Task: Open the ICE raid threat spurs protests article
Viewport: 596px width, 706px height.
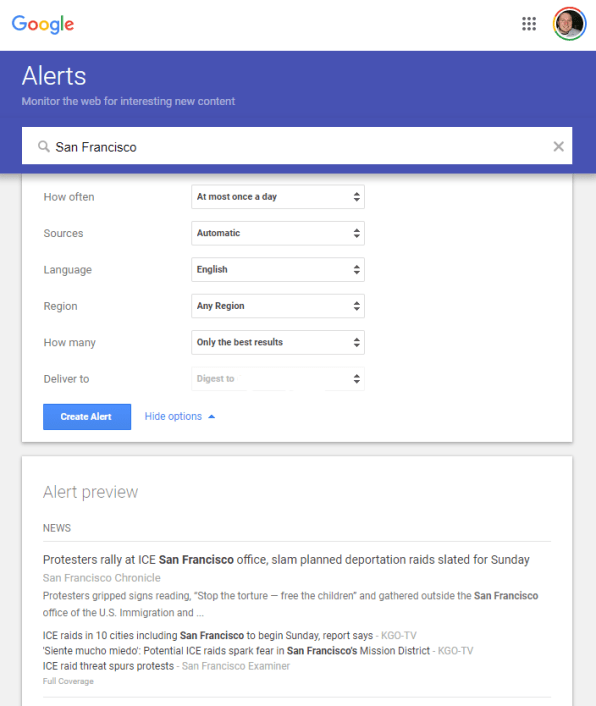Action: [x=108, y=666]
